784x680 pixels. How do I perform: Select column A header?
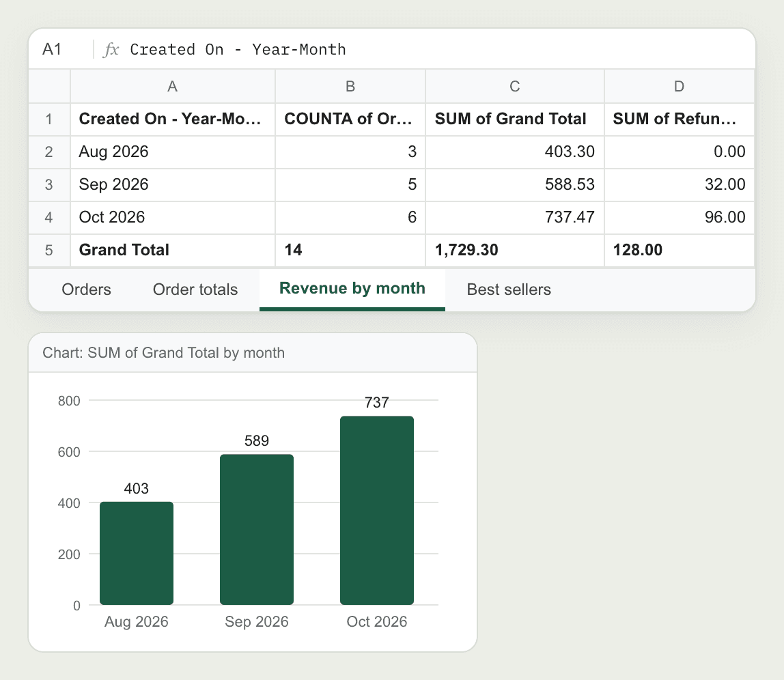click(173, 87)
